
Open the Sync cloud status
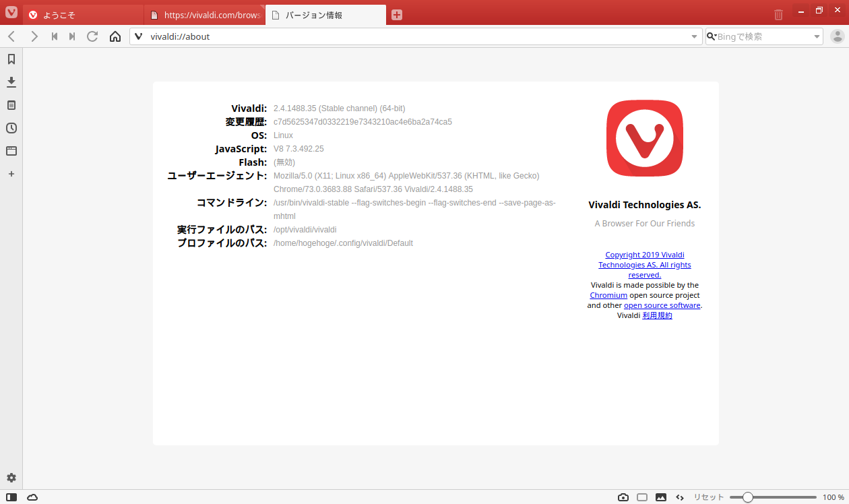point(32,497)
